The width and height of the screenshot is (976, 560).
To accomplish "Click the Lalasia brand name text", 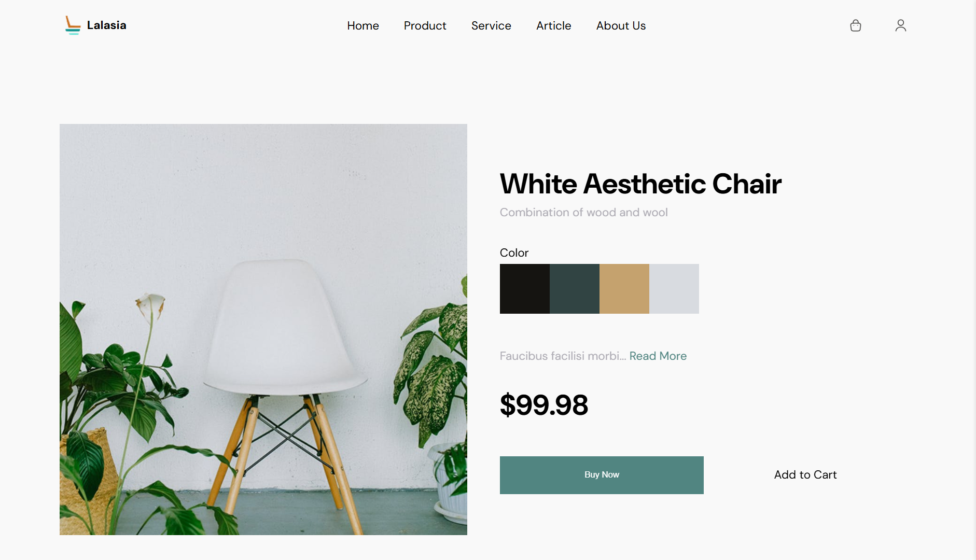I will [x=107, y=25].
